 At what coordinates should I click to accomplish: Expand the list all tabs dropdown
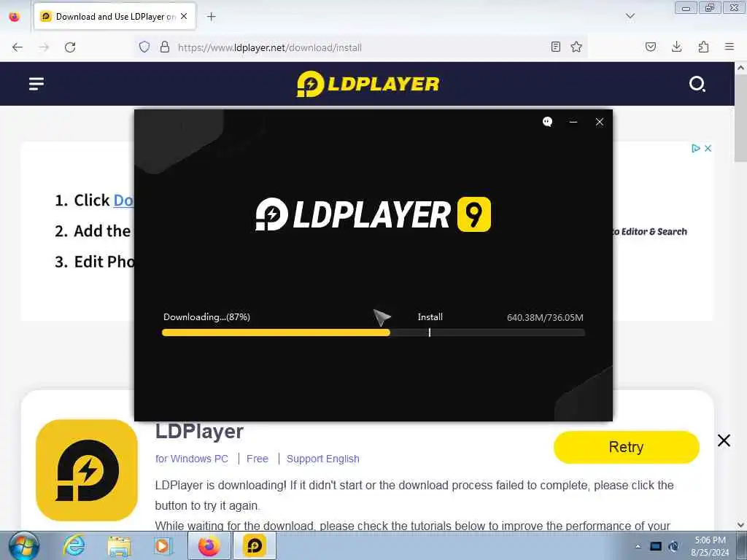click(630, 16)
